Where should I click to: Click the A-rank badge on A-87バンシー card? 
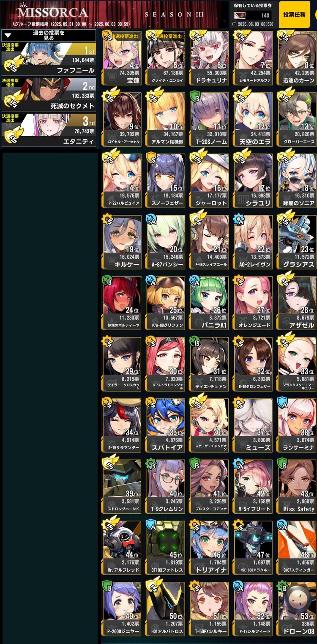coord(151,220)
